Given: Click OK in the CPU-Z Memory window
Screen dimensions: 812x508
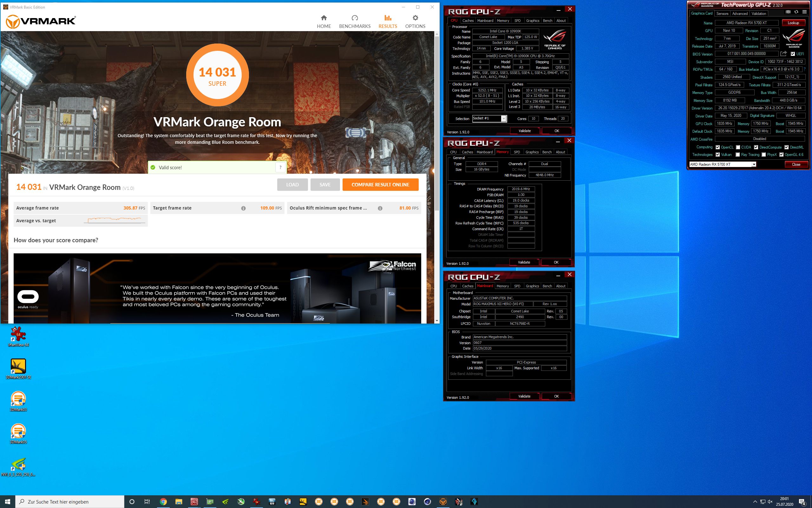Looking at the screenshot, I should coord(556,262).
